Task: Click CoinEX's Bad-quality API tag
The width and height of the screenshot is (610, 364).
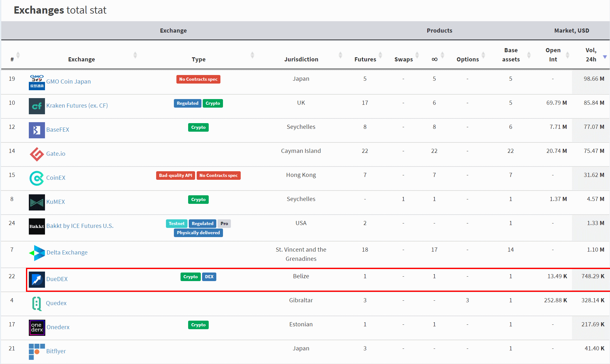Action: (175, 175)
